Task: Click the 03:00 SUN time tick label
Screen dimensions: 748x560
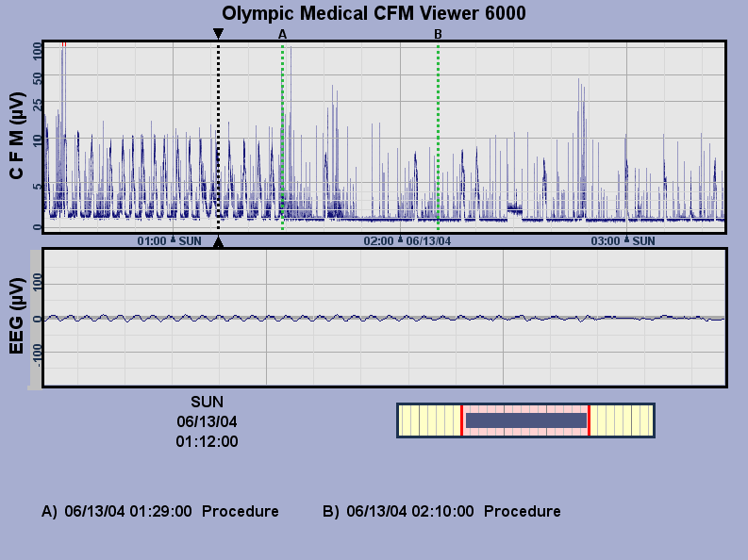Action: coord(623,241)
